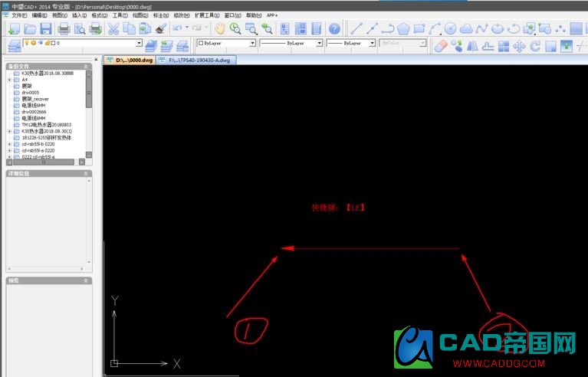The height and width of the screenshot is (377, 588).
Task: Select the drw0005 backup file
Action: tap(30, 93)
